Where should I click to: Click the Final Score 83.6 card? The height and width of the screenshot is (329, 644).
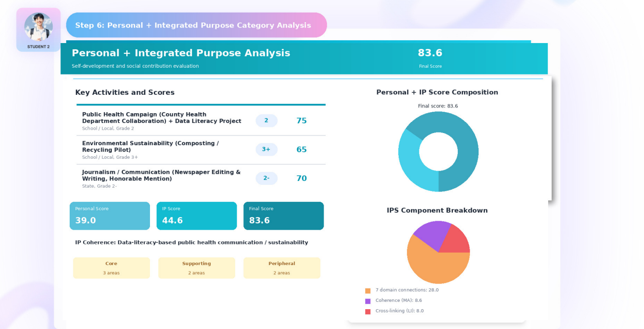284,216
